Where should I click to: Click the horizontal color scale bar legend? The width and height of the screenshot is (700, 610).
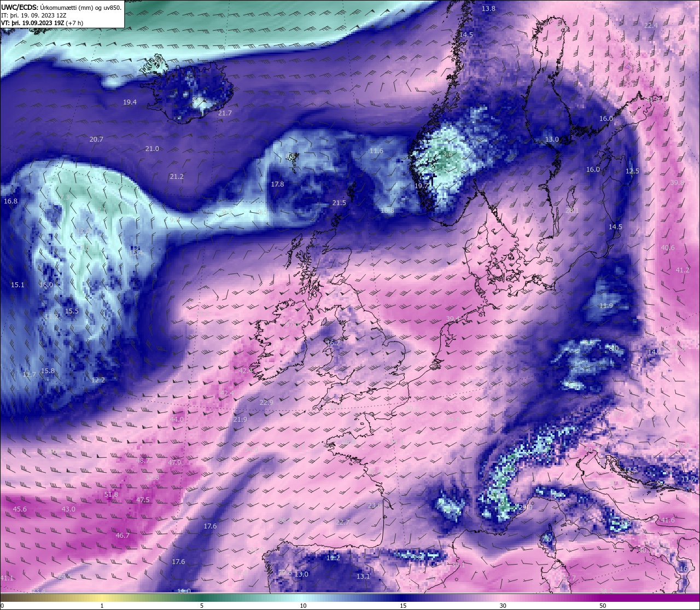tap(350, 597)
